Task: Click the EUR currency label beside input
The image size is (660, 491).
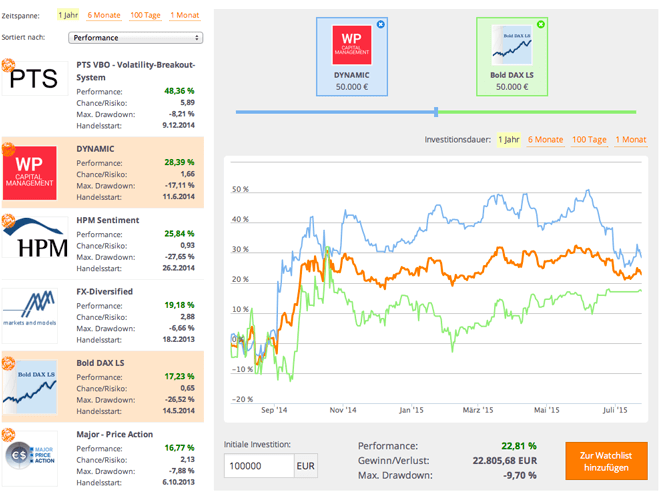Action: pyautogui.click(x=306, y=466)
